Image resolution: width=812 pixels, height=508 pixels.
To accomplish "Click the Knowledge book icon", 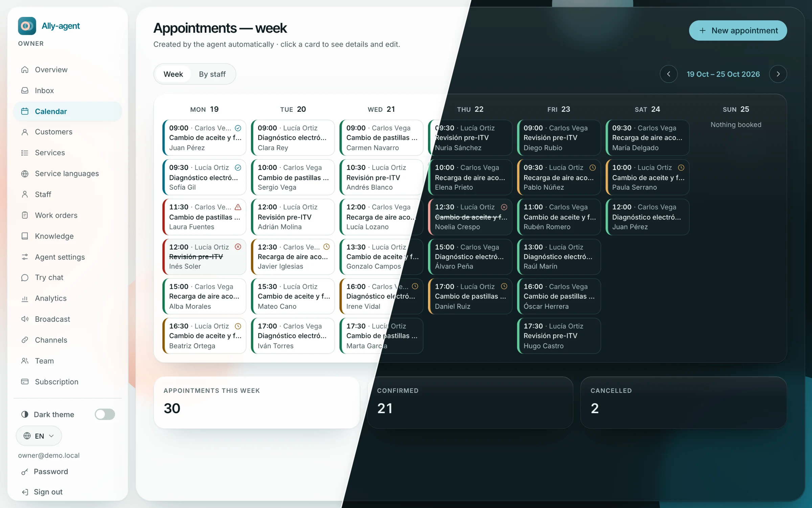I will point(25,236).
